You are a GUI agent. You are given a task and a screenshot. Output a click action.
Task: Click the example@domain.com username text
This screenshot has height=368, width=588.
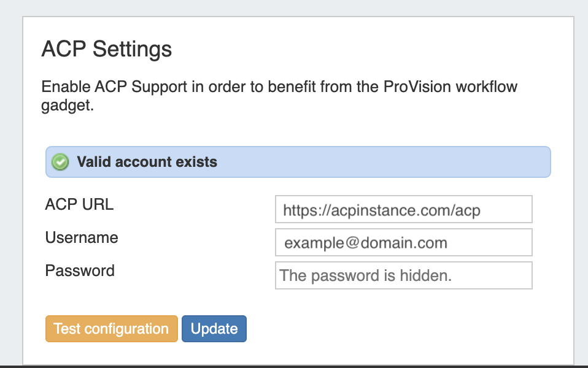[366, 243]
